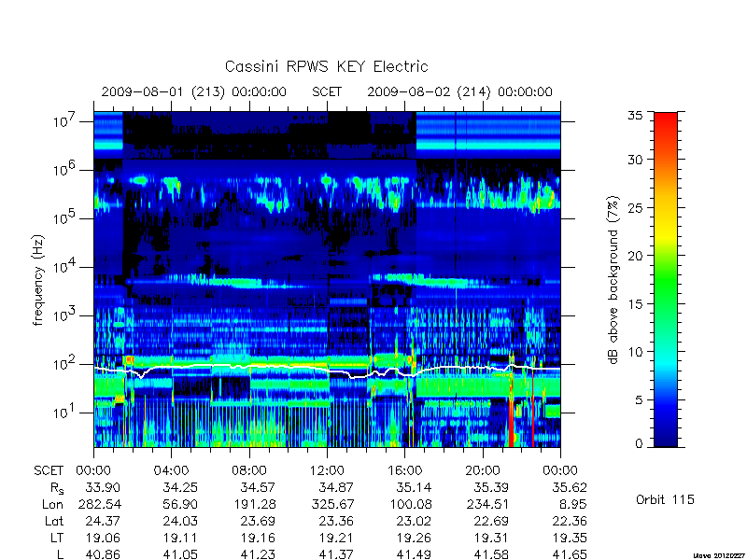This screenshot has width=747, height=560.
Task: Click the frequency (Hz) axis label
Action: [38, 280]
